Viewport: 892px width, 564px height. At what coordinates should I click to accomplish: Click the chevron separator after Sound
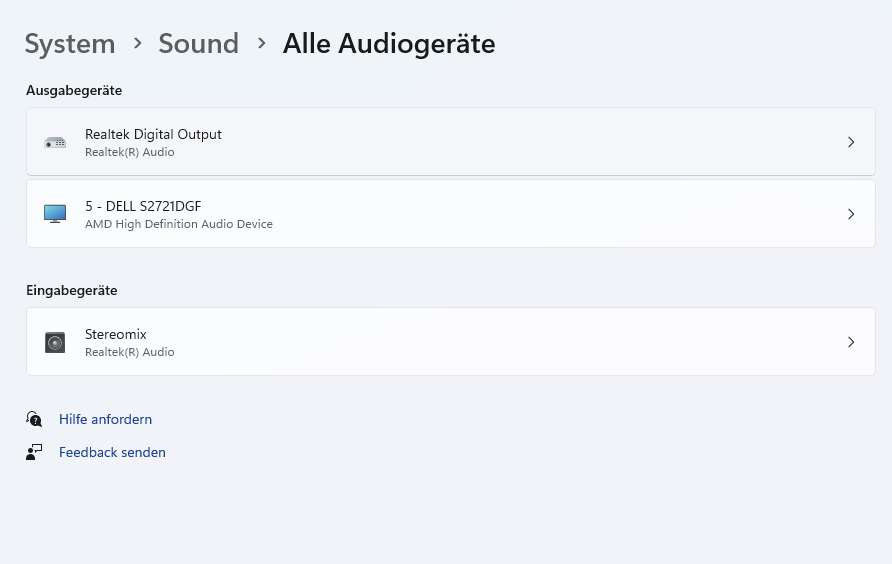click(261, 44)
